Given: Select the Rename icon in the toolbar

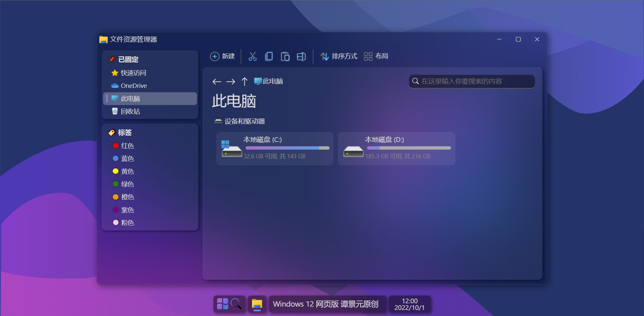Looking at the screenshot, I should 301,56.
